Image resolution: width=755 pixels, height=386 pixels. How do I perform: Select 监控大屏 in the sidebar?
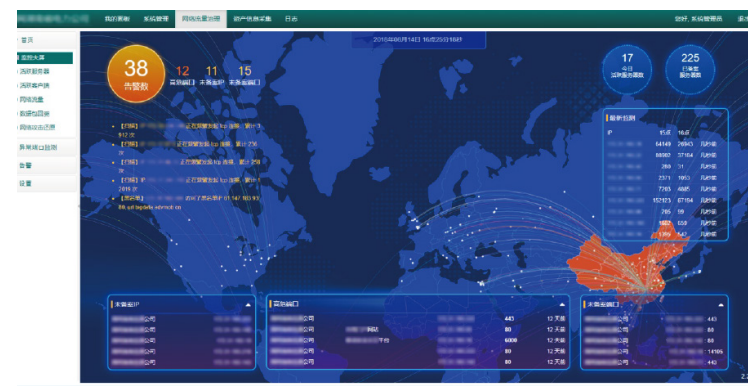[x=45, y=58]
